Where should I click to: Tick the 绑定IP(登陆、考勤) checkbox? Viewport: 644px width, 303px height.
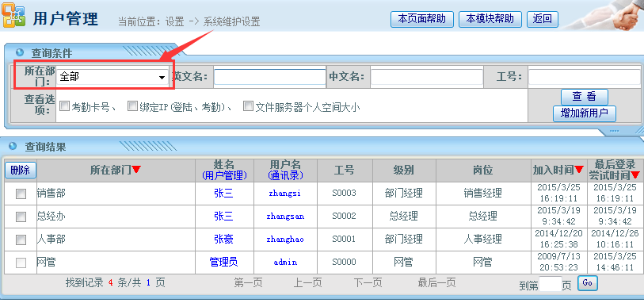click(132, 106)
